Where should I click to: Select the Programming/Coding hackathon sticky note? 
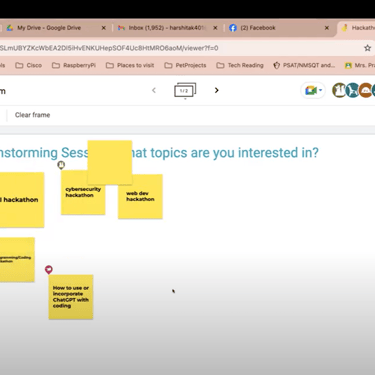click(x=17, y=260)
